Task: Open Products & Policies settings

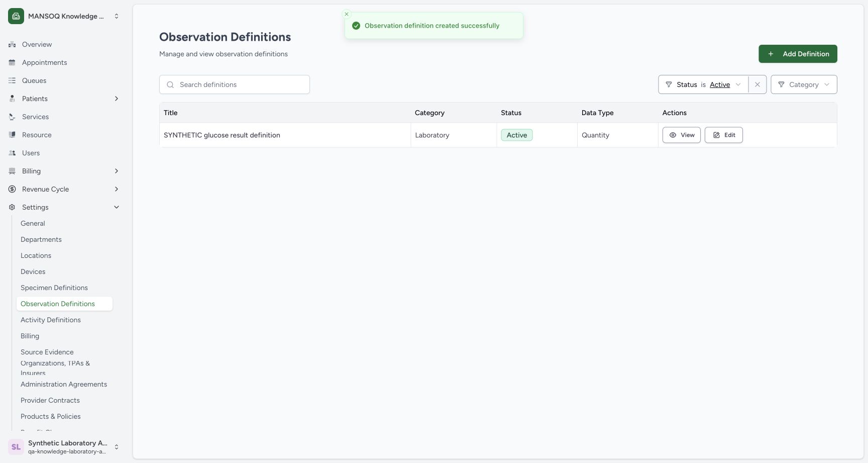Action: click(51, 416)
